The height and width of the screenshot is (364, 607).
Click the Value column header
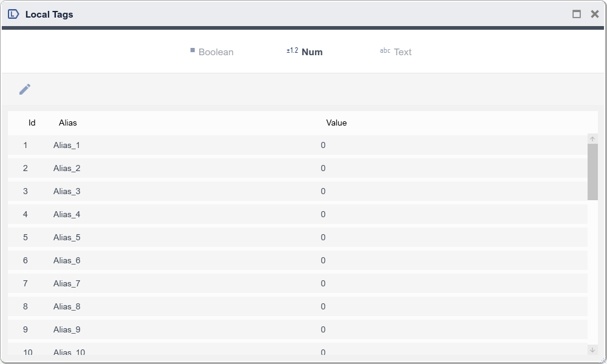[x=336, y=123]
